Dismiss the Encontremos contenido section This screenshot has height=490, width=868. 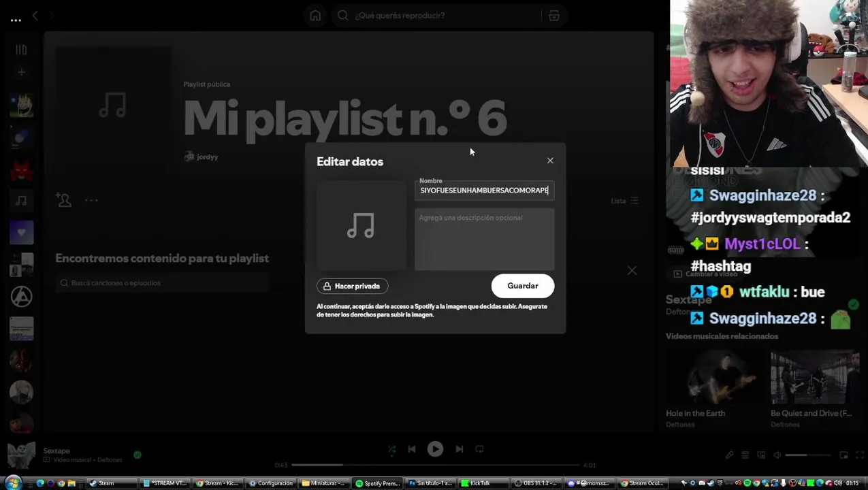point(632,271)
